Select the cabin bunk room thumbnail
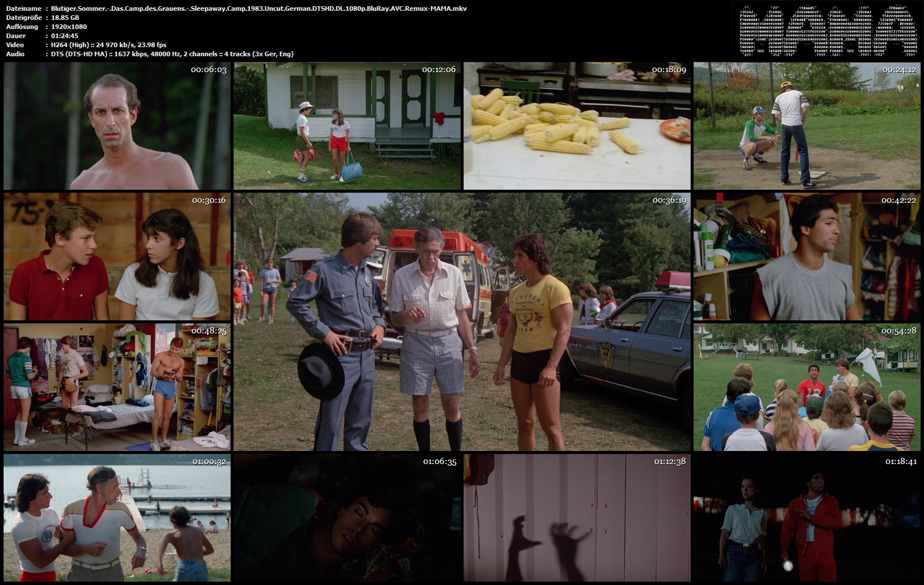Image resolution: width=924 pixels, height=585 pixels. click(x=117, y=387)
